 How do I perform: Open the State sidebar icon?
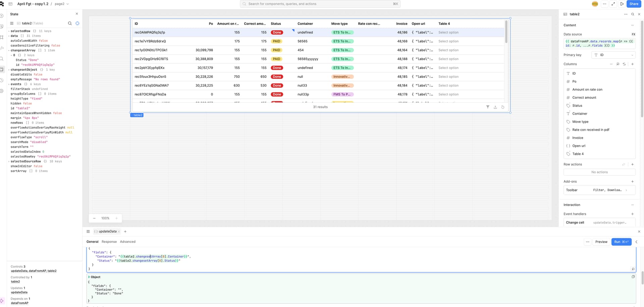(2, 69)
